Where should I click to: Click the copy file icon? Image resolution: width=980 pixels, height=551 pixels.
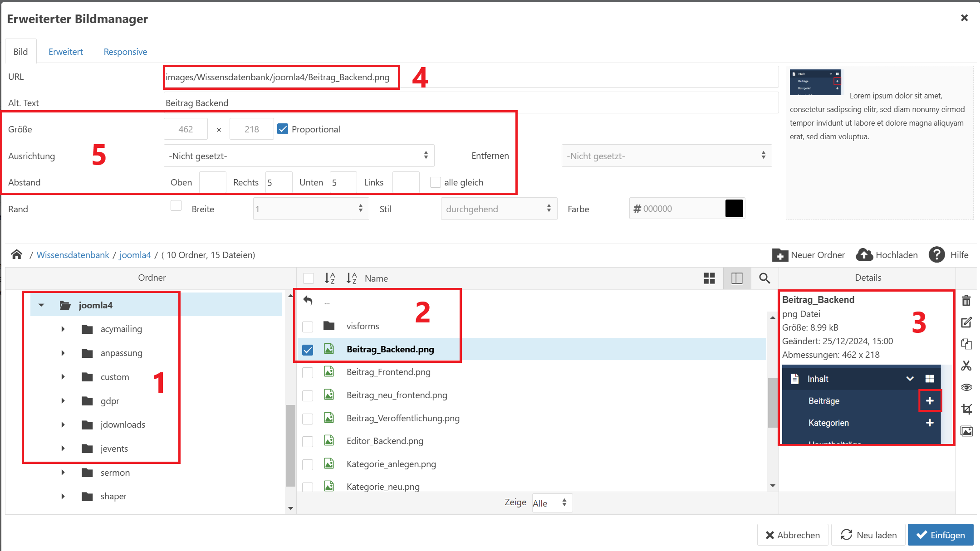point(966,344)
